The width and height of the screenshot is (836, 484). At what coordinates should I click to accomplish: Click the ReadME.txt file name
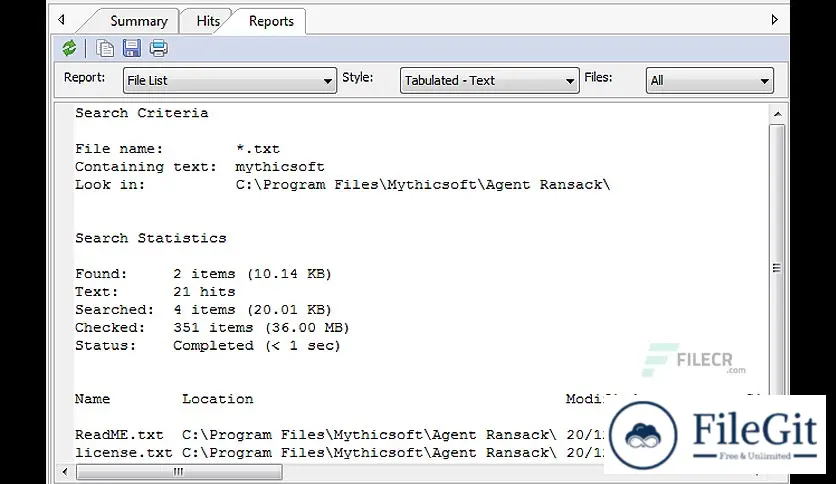pos(119,435)
